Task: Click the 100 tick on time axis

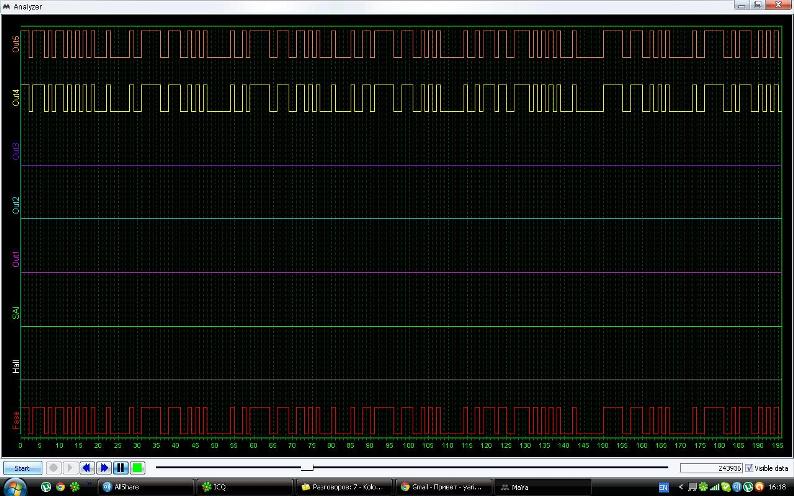Action: [408, 446]
